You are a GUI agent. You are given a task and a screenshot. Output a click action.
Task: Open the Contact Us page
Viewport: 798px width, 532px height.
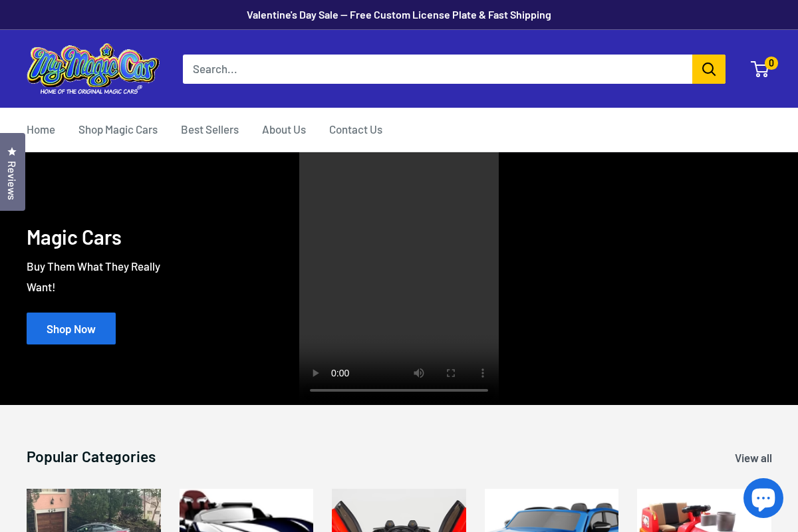point(355,129)
